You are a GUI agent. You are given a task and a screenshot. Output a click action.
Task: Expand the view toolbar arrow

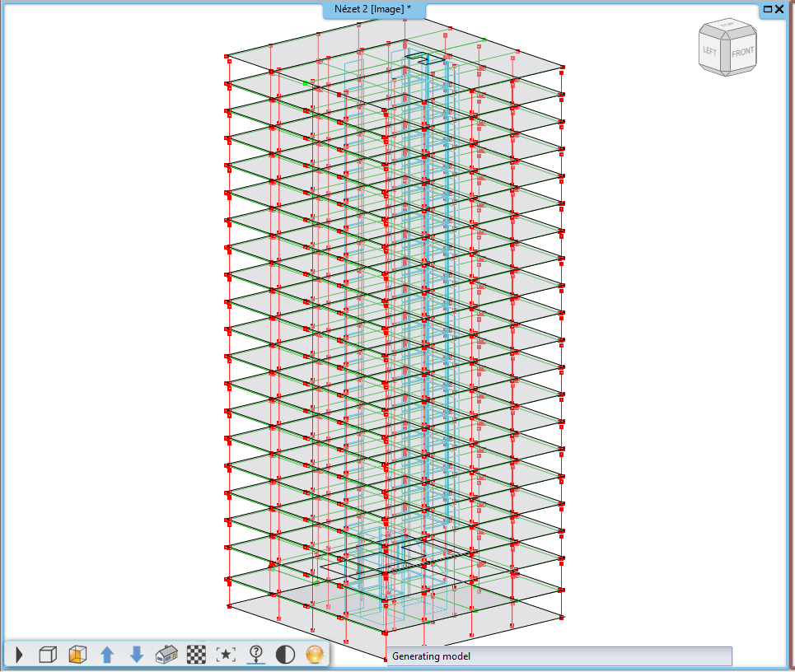click(19, 656)
